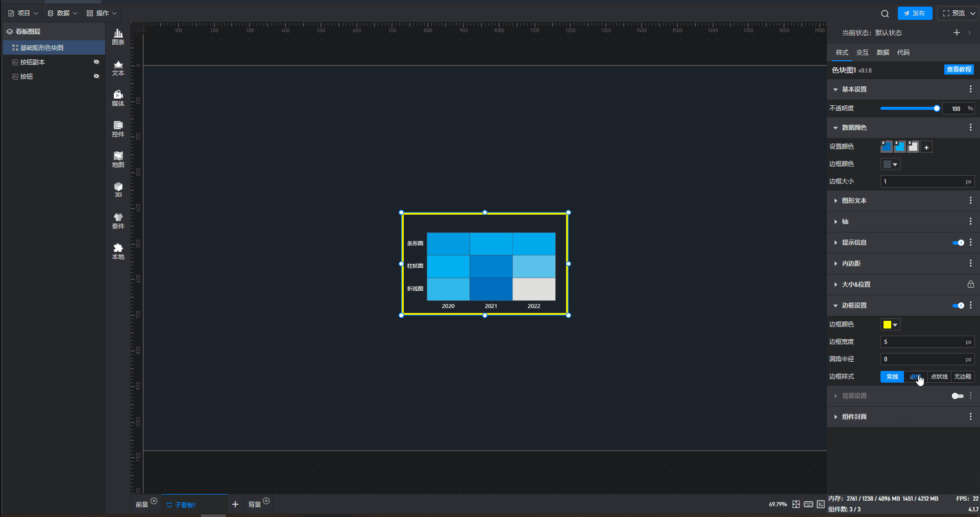This screenshot has height=517, width=980.
Task: Open the 3D component panel
Action: pyautogui.click(x=118, y=190)
